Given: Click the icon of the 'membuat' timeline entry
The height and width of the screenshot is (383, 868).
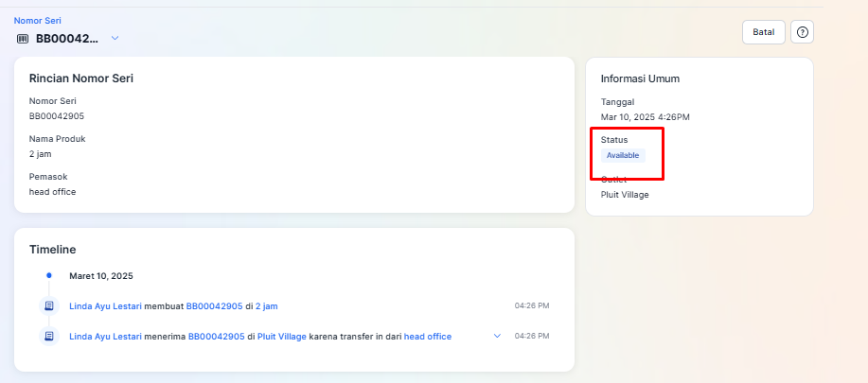Looking at the screenshot, I should pyautogui.click(x=48, y=306).
